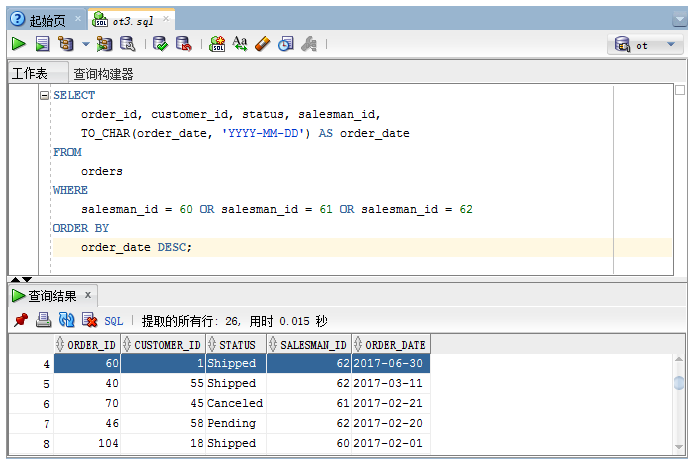The width and height of the screenshot is (690, 461).
Task: Switch to the 查询构建器 tab
Action: pyautogui.click(x=103, y=74)
